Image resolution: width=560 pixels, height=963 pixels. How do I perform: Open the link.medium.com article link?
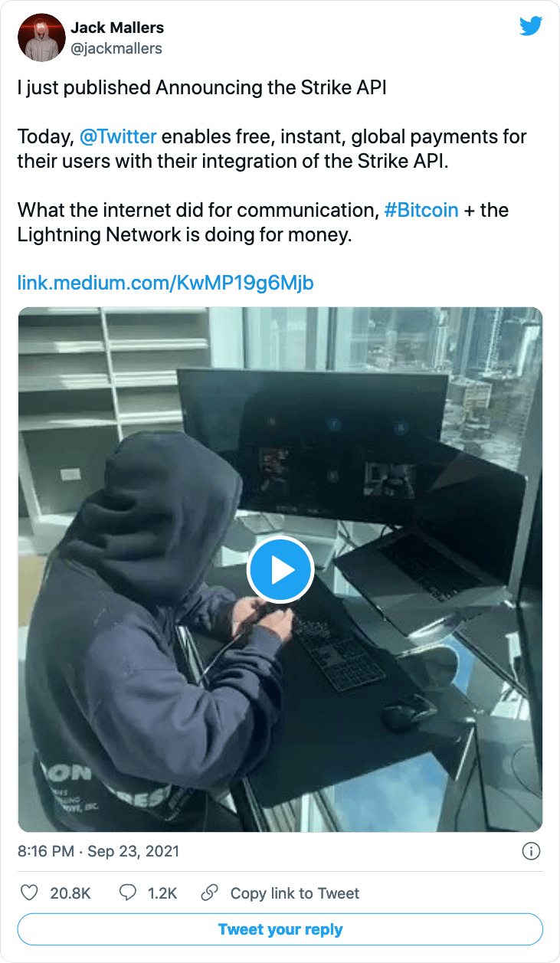click(165, 283)
